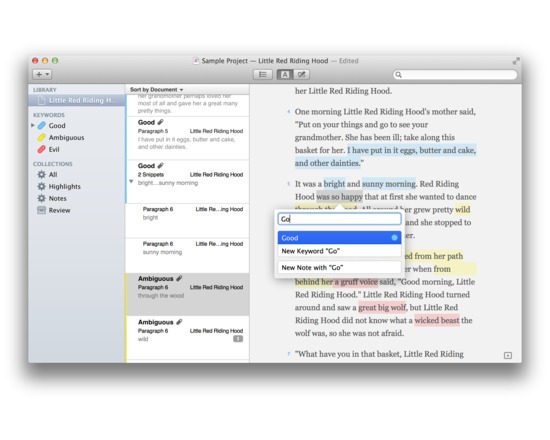Switch to list view in toolbar

pos(263,74)
